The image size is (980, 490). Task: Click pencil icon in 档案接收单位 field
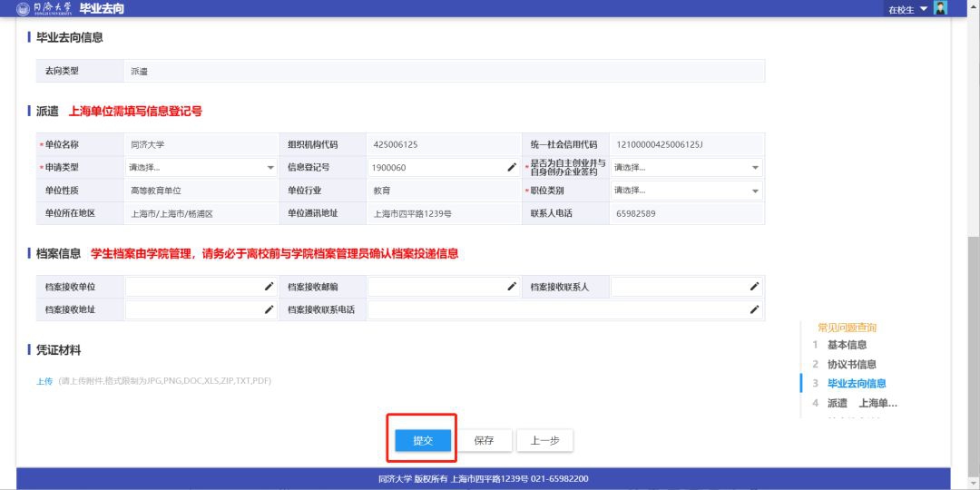click(x=269, y=286)
